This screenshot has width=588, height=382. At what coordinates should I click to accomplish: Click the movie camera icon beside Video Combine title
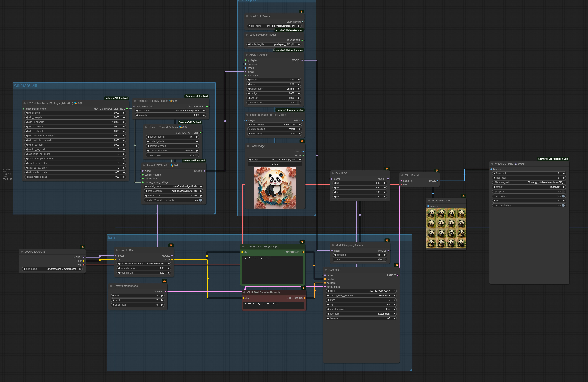tap(516, 163)
